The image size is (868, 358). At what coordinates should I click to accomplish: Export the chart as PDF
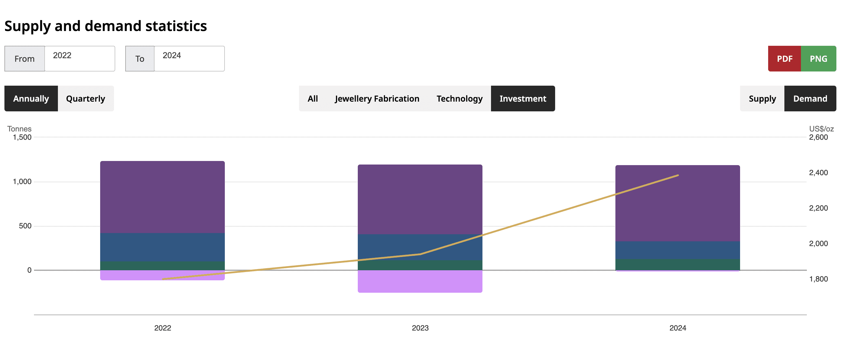(x=785, y=58)
